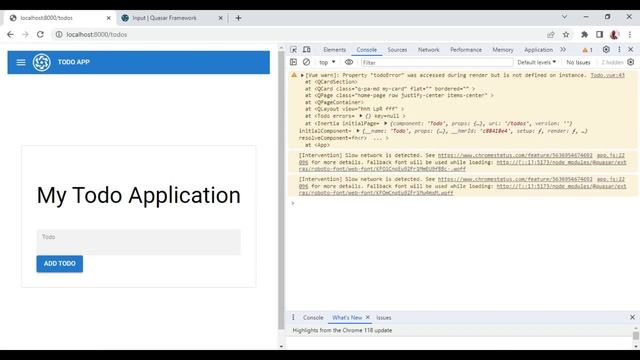
Task: Clear the console output
Action: coord(306,62)
